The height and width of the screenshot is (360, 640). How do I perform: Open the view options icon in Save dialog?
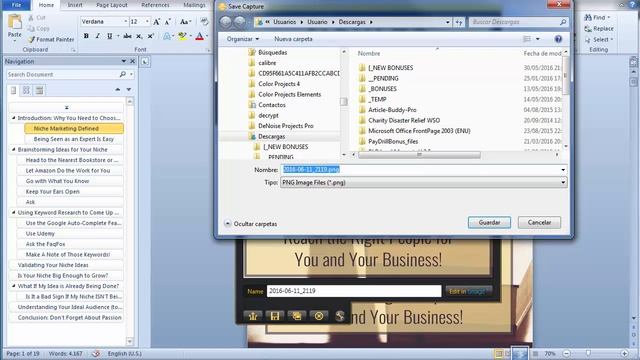[x=527, y=39]
